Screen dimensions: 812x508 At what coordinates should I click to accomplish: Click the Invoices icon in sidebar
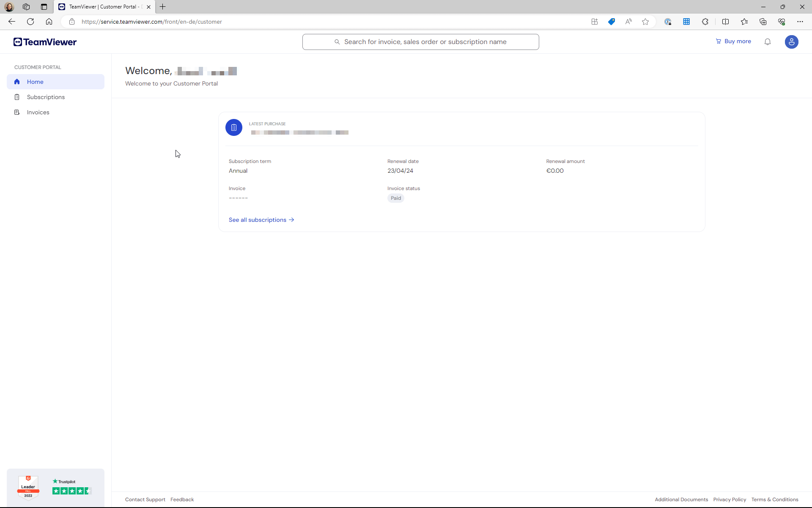coord(16,112)
